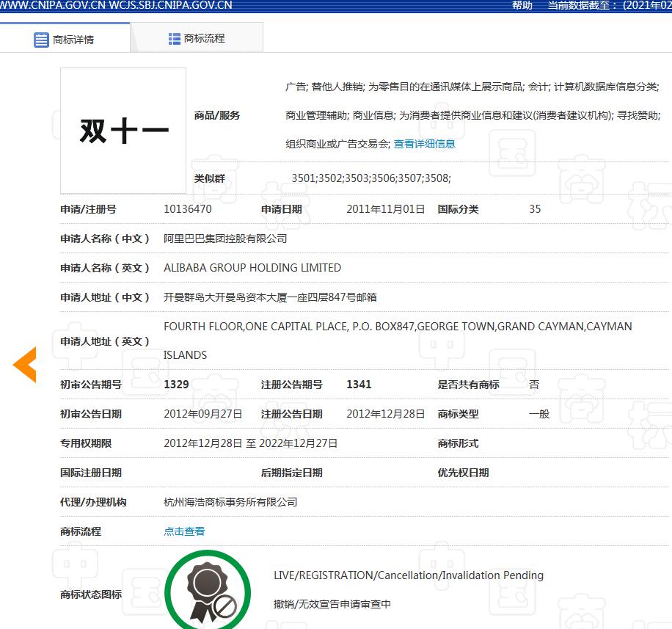
Task: Click ALIBABA GROUP HOLDING LIMITED text
Action: pyautogui.click(x=252, y=268)
